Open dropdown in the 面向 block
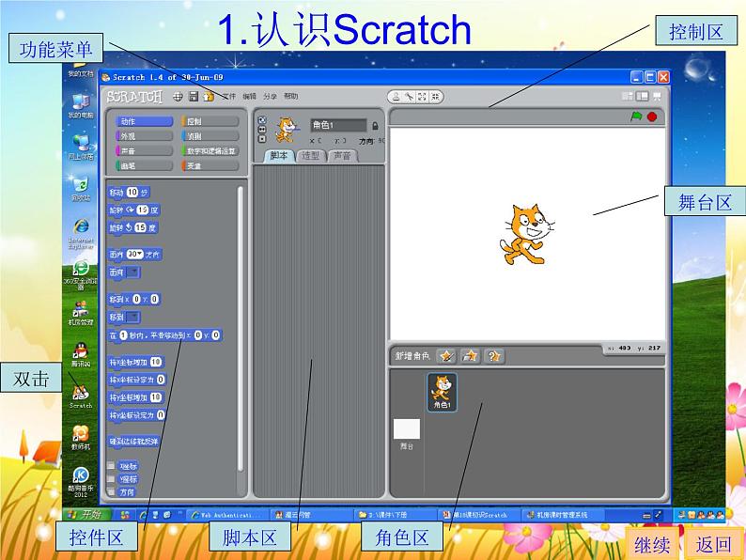746x560 pixels. pyautogui.click(x=132, y=272)
